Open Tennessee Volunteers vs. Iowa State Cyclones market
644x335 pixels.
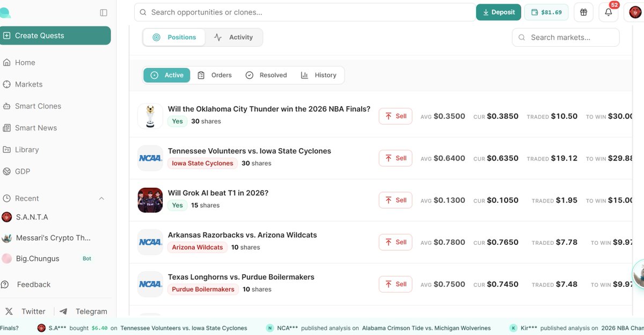(x=250, y=151)
